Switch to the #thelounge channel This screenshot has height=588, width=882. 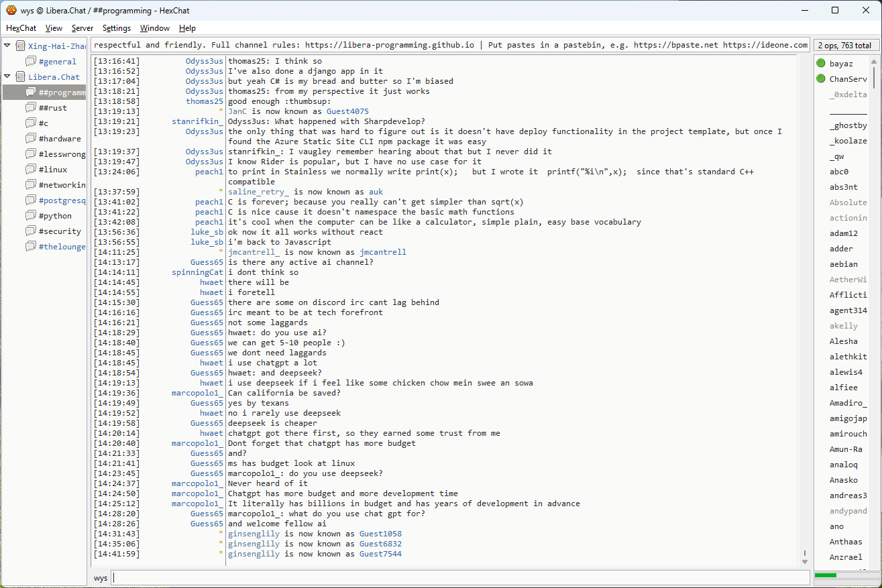click(62, 247)
